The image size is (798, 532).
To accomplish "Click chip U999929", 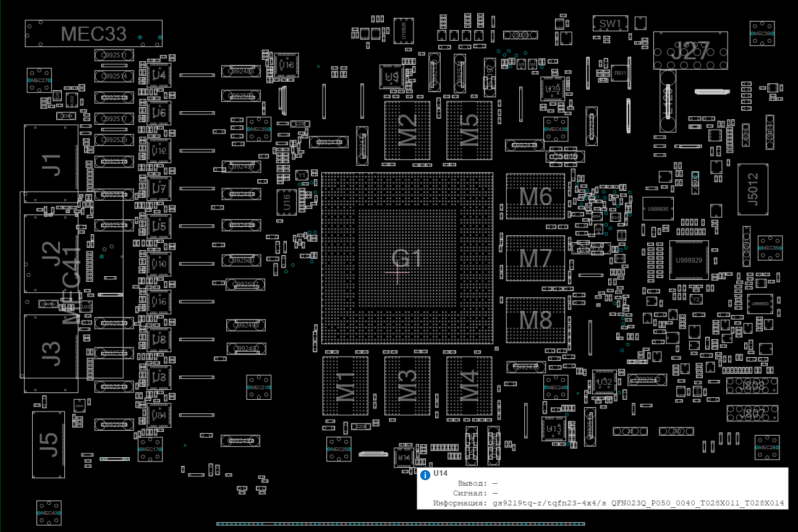I will pyautogui.click(x=689, y=260).
